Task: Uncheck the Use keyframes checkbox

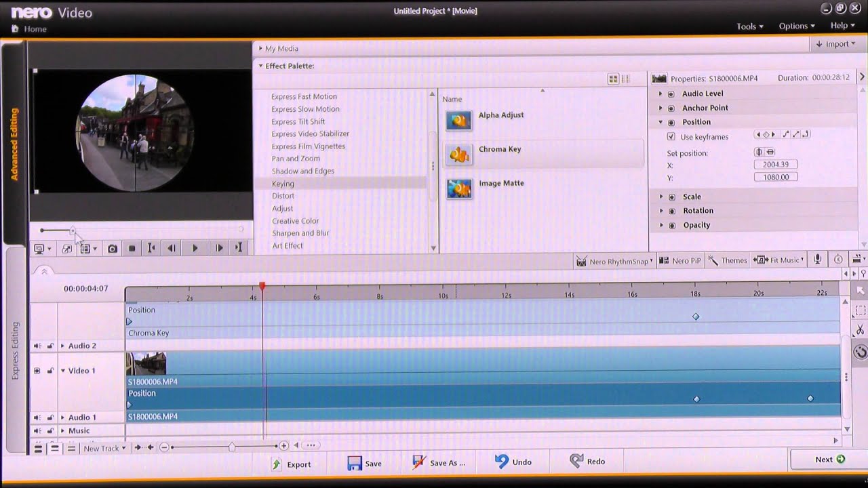Action: (671, 137)
